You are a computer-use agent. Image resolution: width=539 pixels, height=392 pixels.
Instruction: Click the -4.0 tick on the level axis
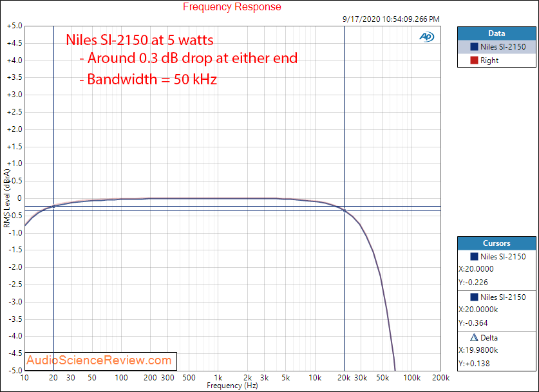click(x=15, y=337)
